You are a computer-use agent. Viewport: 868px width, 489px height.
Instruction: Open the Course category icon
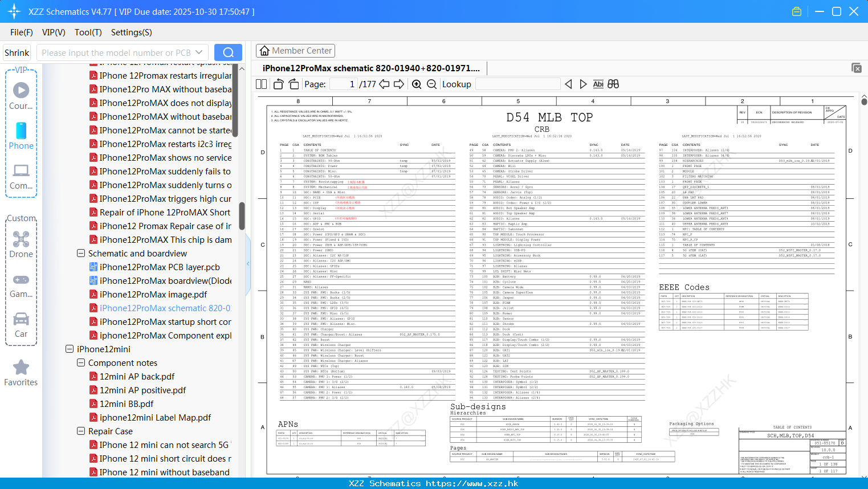tap(21, 96)
